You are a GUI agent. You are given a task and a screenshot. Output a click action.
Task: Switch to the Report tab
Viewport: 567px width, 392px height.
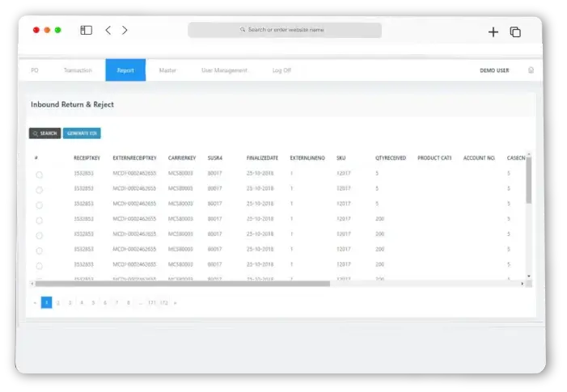tap(125, 70)
